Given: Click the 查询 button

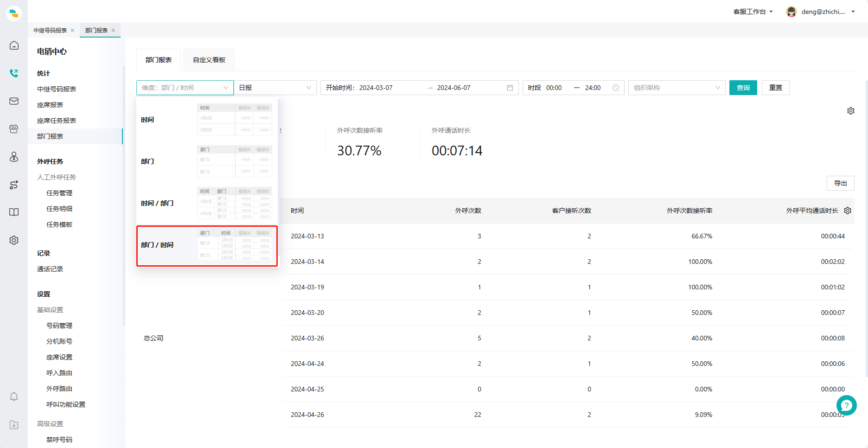Looking at the screenshot, I should pyautogui.click(x=743, y=88).
